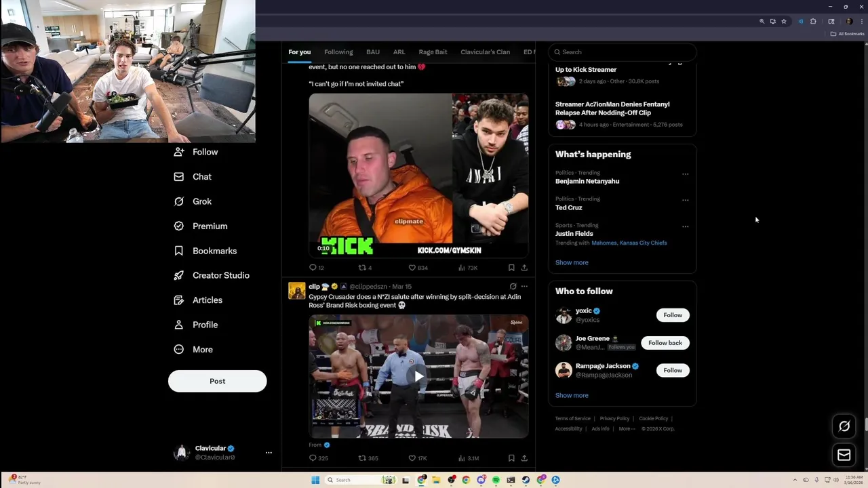The height and width of the screenshot is (488, 868).
Task: Open account options next to Clavicular
Action: click(269, 452)
